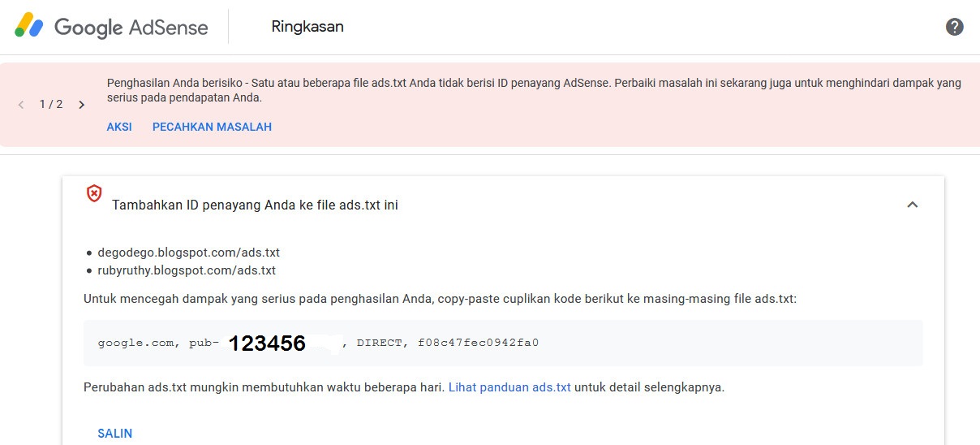The width and height of the screenshot is (980, 445).
Task: Click PECAHKAN MASALAH in the alert
Action: click(x=212, y=127)
